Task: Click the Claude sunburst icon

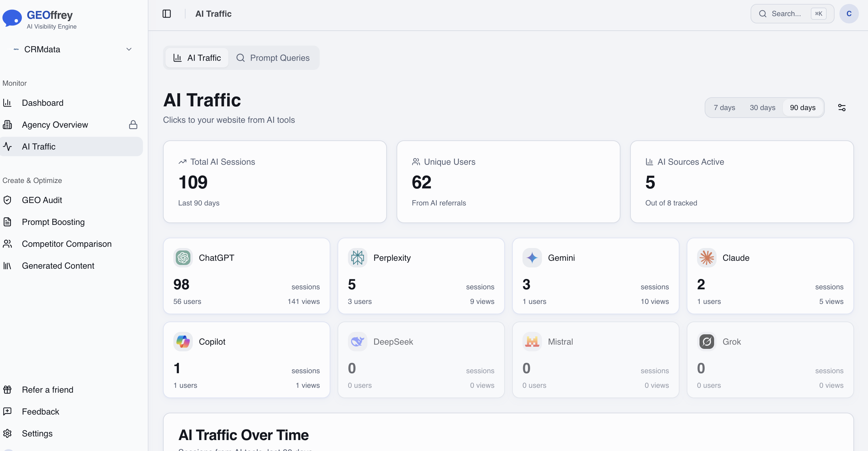Action: [x=706, y=258]
